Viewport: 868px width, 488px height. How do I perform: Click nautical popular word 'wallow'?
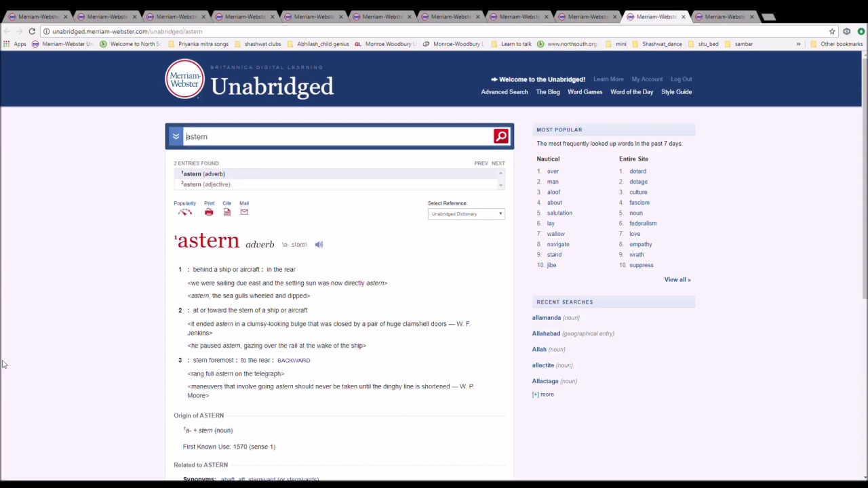556,234
